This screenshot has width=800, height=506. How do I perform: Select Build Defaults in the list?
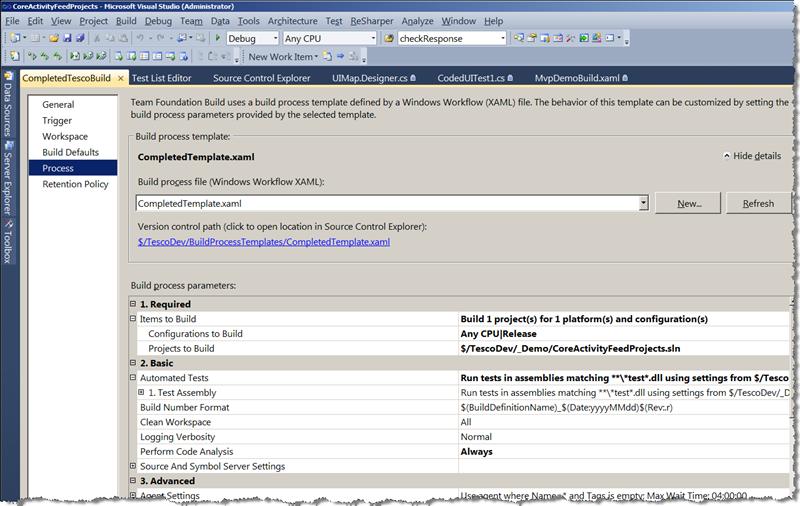pos(70,152)
